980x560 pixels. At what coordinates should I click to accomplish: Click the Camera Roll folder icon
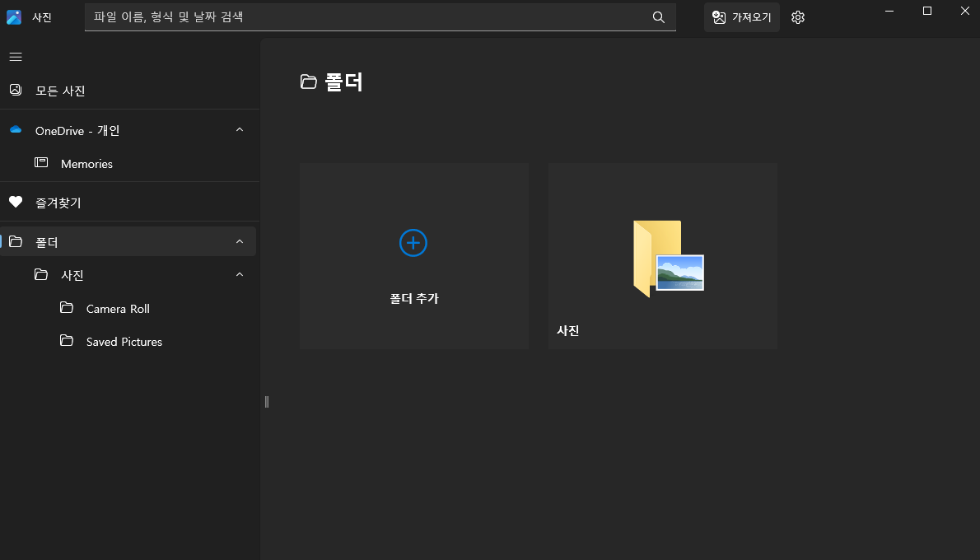coord(67,307)
